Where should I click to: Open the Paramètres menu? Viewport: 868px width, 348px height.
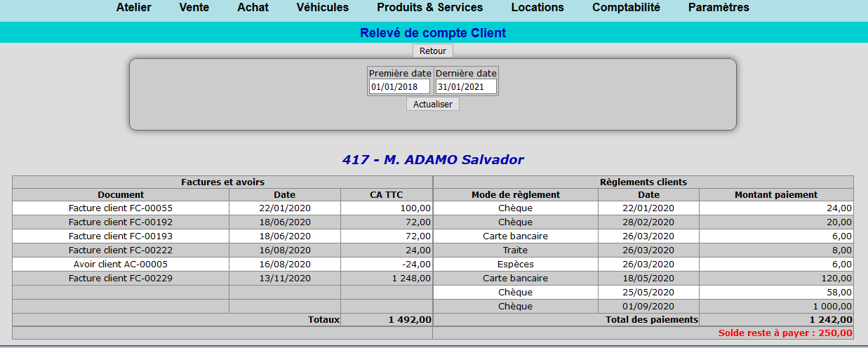pyautogui.click(x=719, y=8)
